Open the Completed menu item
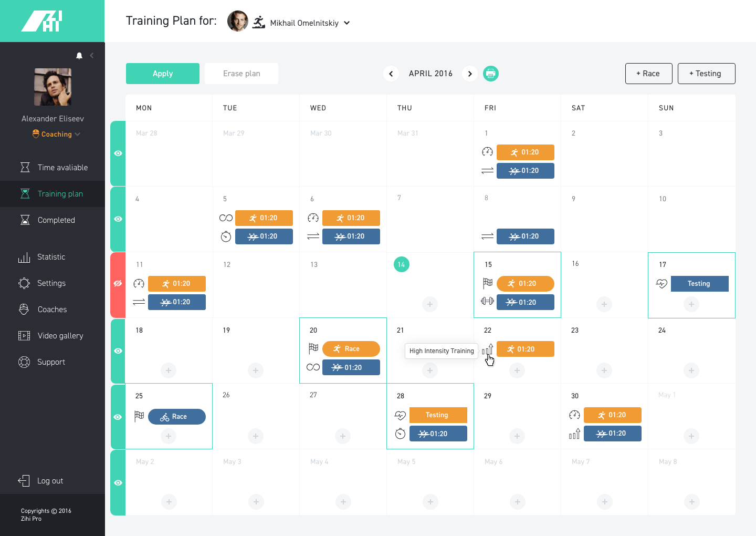 (56, 220)
